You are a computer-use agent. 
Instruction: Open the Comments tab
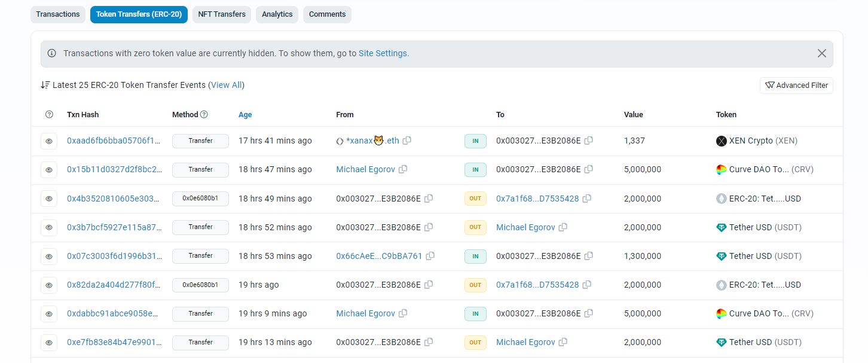click(x=327, y=14)
